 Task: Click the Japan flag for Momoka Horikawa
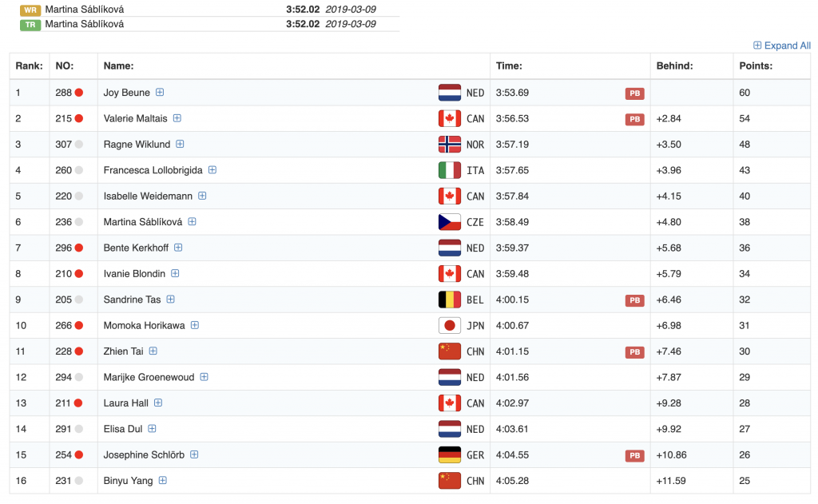point(450,326)
